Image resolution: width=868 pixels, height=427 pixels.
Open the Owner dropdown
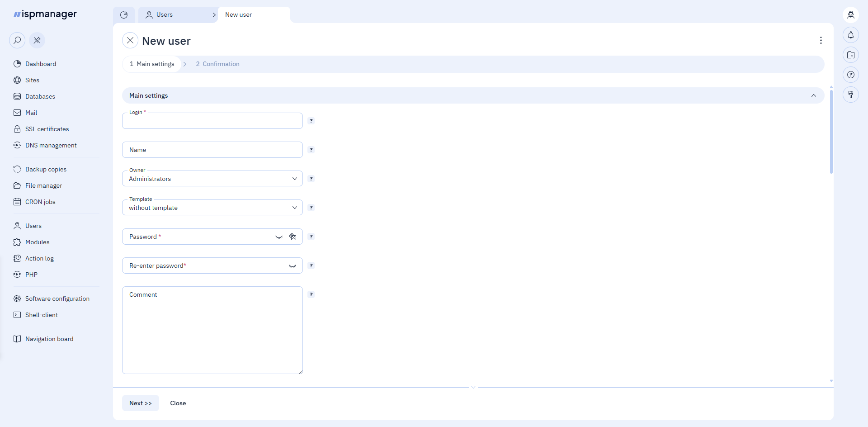pyautogui.click(x=212, y=179)
